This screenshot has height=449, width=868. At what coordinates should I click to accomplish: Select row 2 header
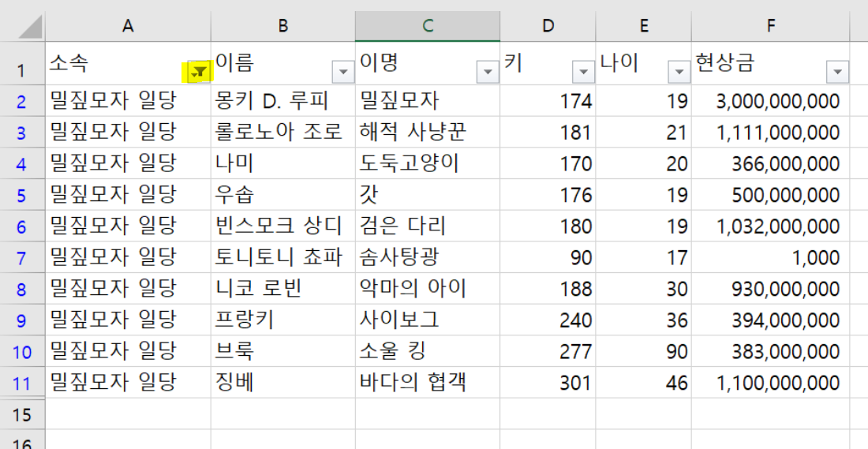(22, 101)
